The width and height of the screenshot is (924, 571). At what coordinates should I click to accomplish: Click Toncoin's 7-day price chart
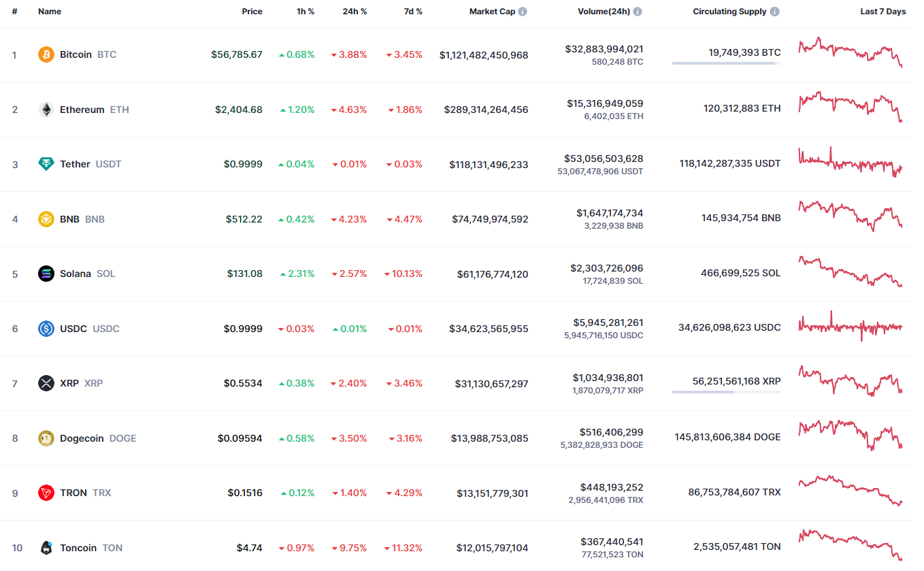coord(851,546)
